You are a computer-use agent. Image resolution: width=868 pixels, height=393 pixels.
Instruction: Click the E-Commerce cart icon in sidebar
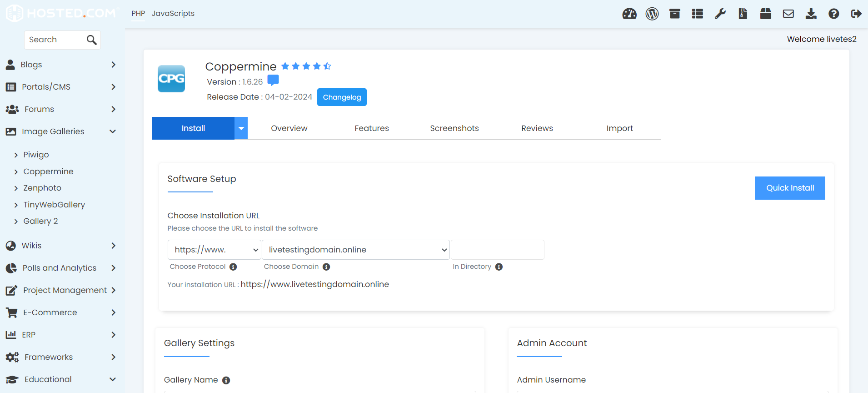11,312
